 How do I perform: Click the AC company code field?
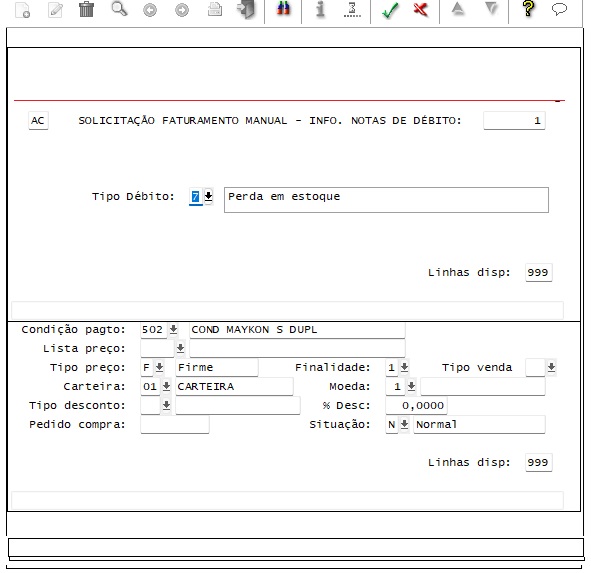(38, 121)
